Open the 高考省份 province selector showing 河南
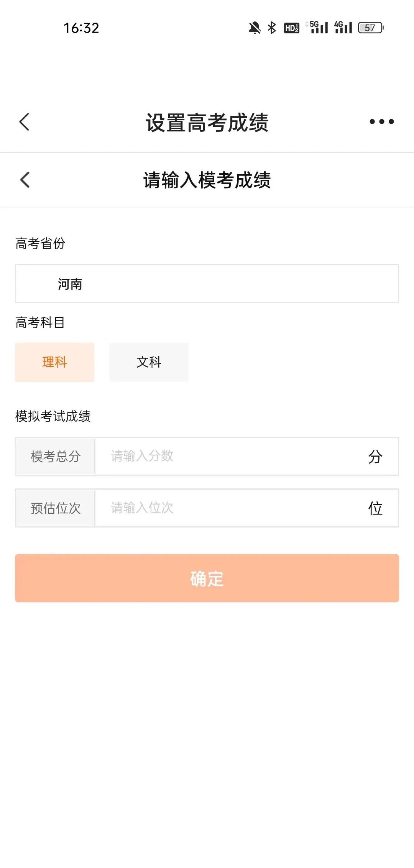 [207, 284]
